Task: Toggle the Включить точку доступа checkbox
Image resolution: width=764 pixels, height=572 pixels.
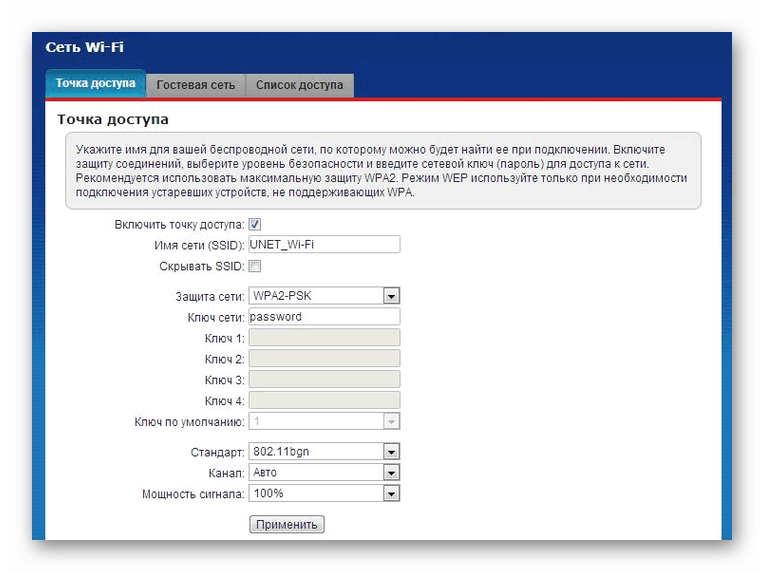Action: (x=254, y=224)
